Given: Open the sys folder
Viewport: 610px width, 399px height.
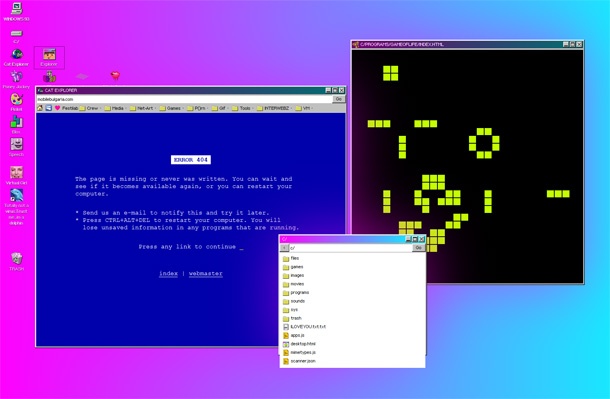Looking at the screenshot, I should tap(290, 310).
